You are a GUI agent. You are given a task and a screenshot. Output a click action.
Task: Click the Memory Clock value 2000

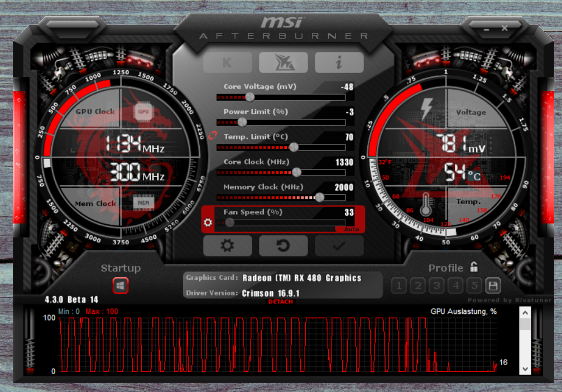coord(344,187)
